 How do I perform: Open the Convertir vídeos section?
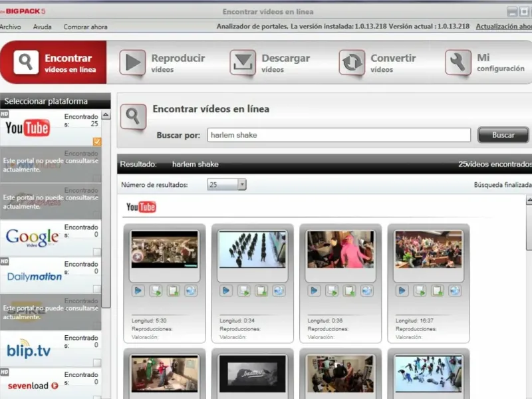pos(379,63)
